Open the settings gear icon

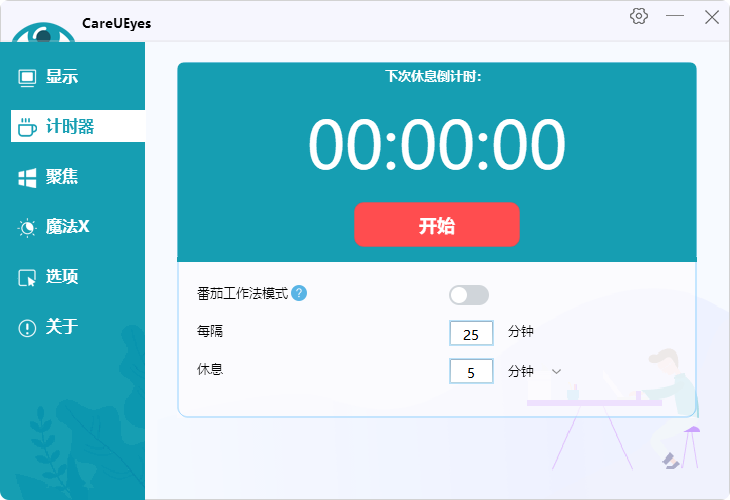(x=639, y=16)
